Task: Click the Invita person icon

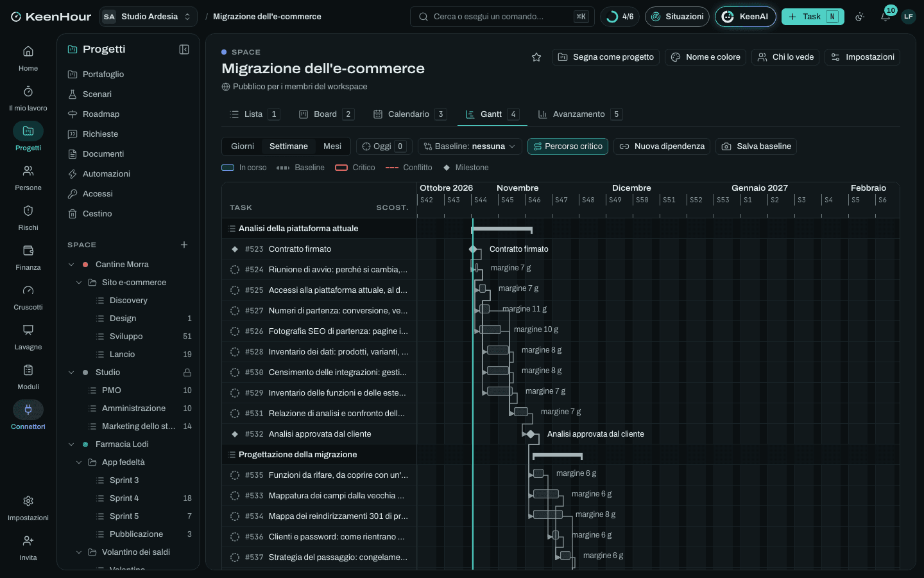Action: coord(28,541)
